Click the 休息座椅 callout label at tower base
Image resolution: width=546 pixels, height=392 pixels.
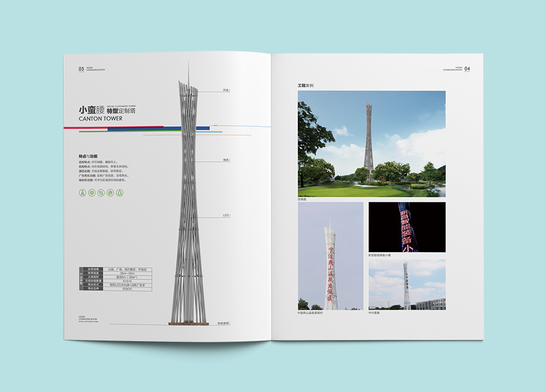tap(223, 323)
